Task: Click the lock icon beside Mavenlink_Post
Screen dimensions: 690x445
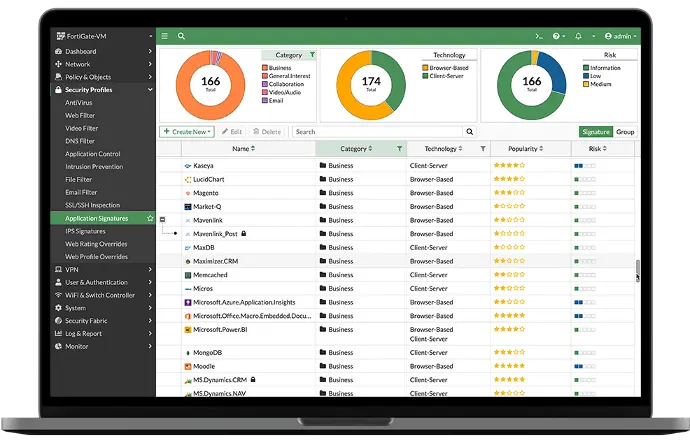Action: click(x=243, y=234)
